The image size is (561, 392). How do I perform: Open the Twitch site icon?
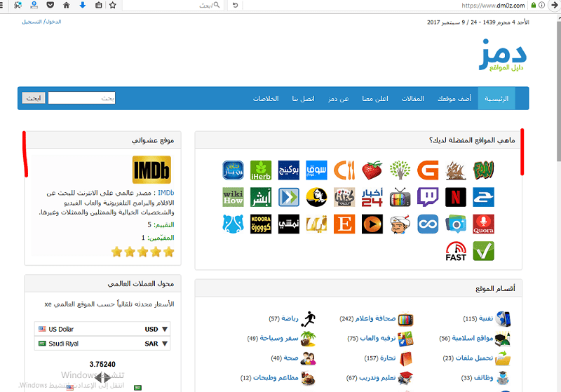point(428,197)
